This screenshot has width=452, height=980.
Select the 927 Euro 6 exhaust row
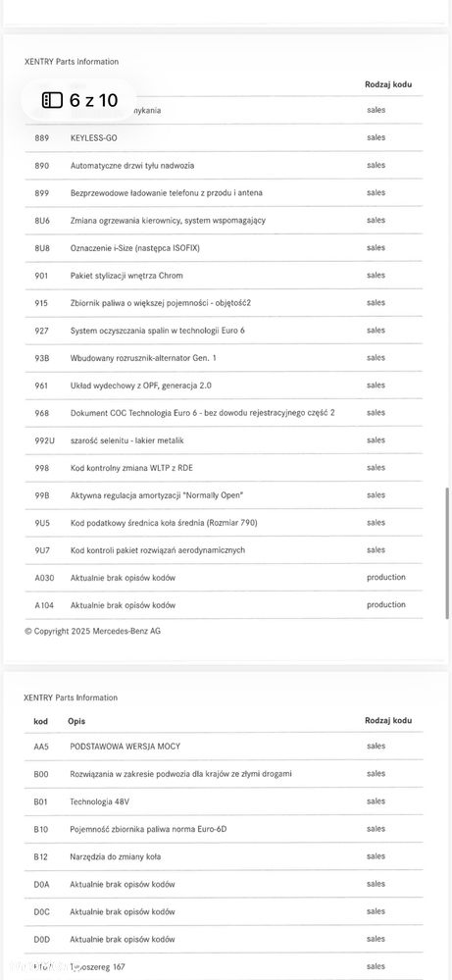(224, 331)
